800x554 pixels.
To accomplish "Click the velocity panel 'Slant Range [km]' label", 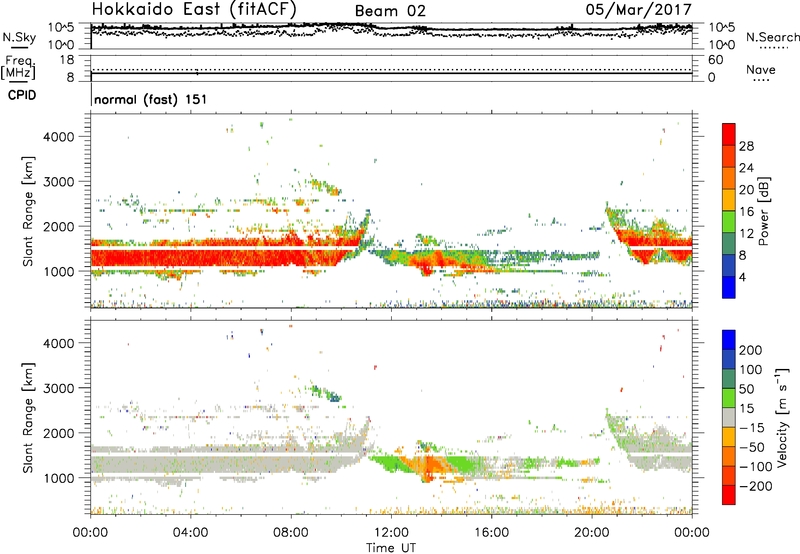I will tap(28, 417).
